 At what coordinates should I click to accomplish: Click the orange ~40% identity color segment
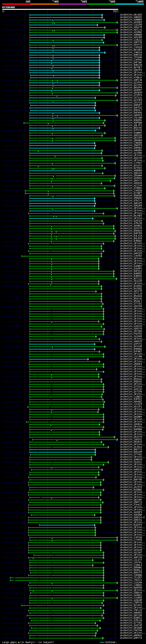pyautogui.click(x=45, y=4)
